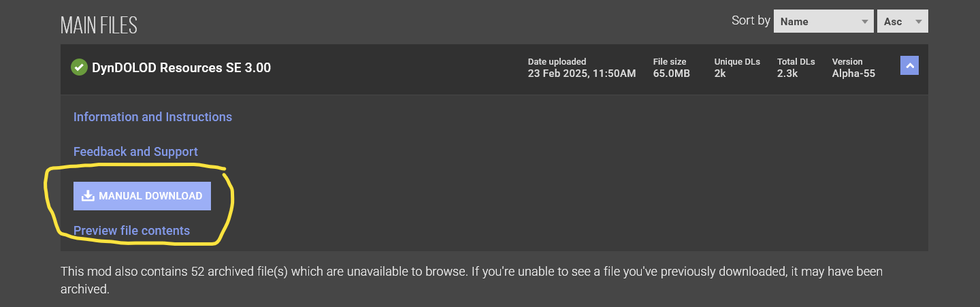This screenshot has width=980, height=307.
Task: Click the MAIN FILES section heading
Action: tap(99, 26)
